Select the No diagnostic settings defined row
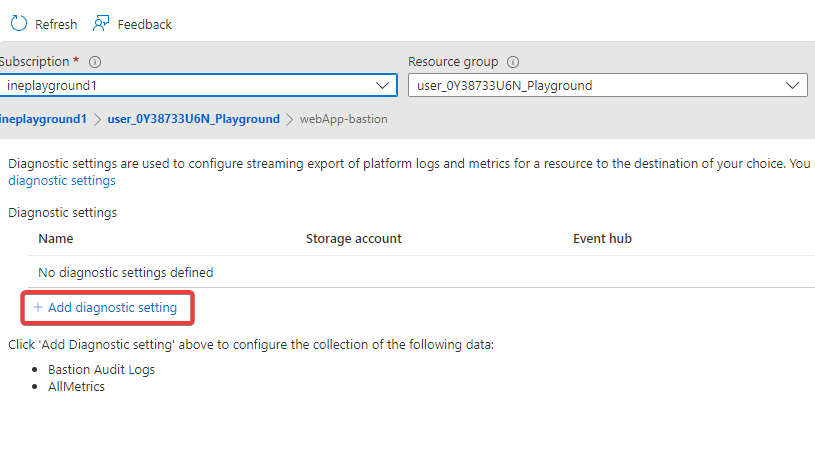 125,272
